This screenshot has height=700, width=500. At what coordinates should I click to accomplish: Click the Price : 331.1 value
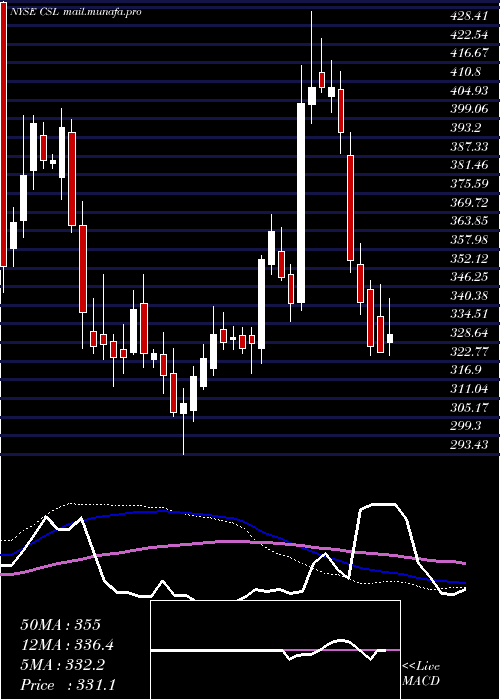(68, 685)
